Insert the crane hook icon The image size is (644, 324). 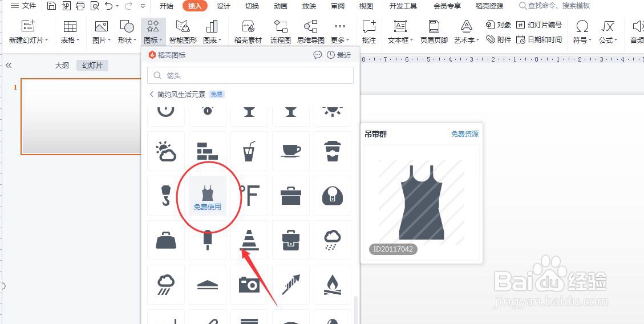tap(166, 196)
